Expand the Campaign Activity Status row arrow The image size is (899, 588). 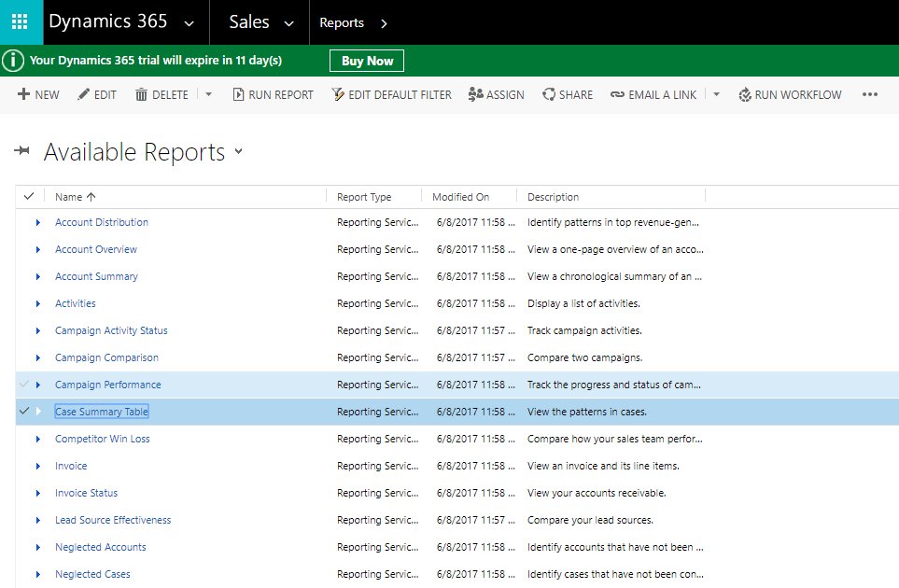click(x=38, y=330)
